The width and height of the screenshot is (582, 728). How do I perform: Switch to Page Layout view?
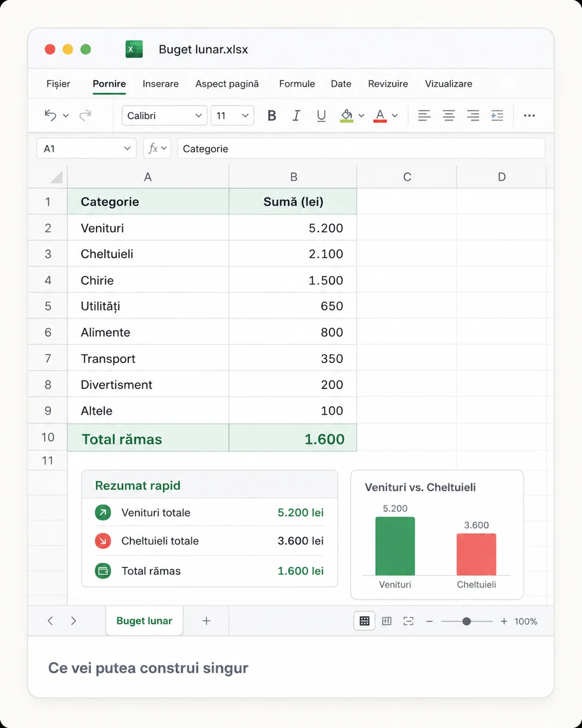pos(387,621)
